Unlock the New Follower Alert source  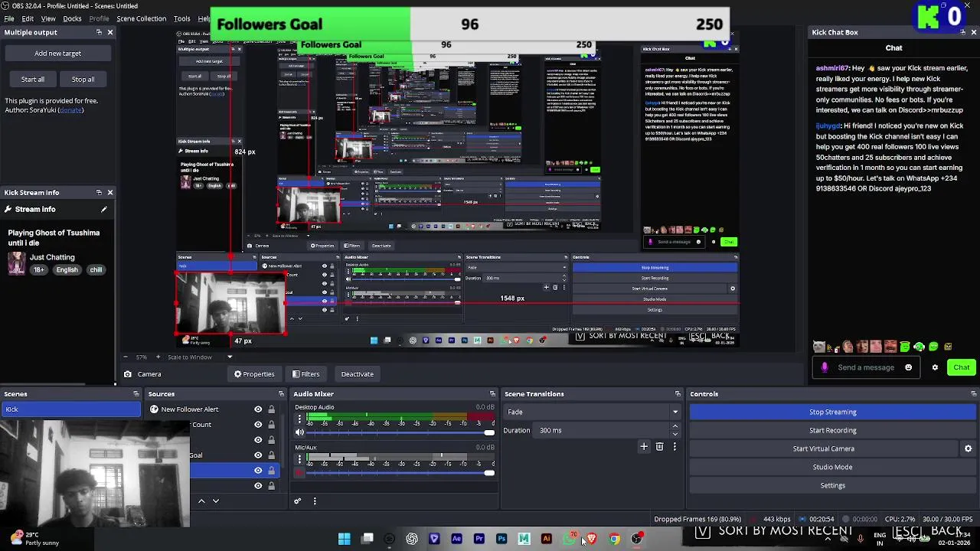point(271,409)
